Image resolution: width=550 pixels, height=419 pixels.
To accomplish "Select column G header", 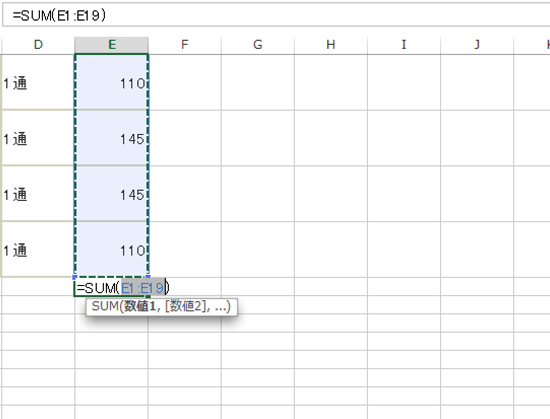I will 258,45.
